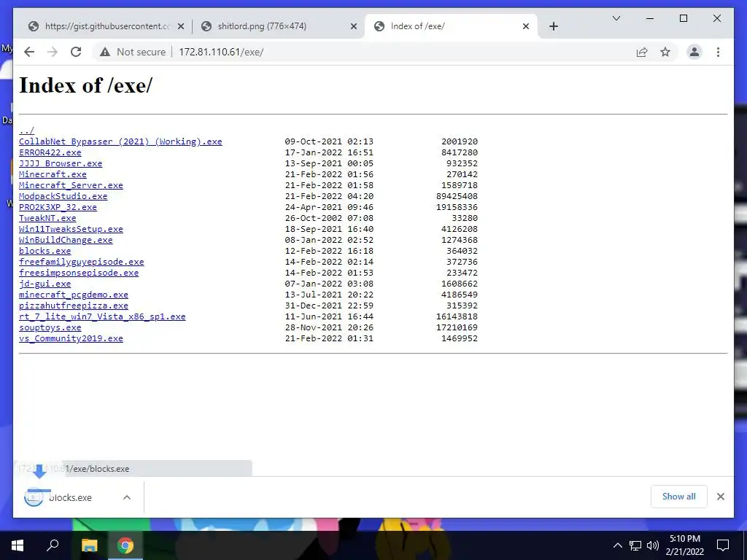Click the file size 17210169

(x=457, y=327)
